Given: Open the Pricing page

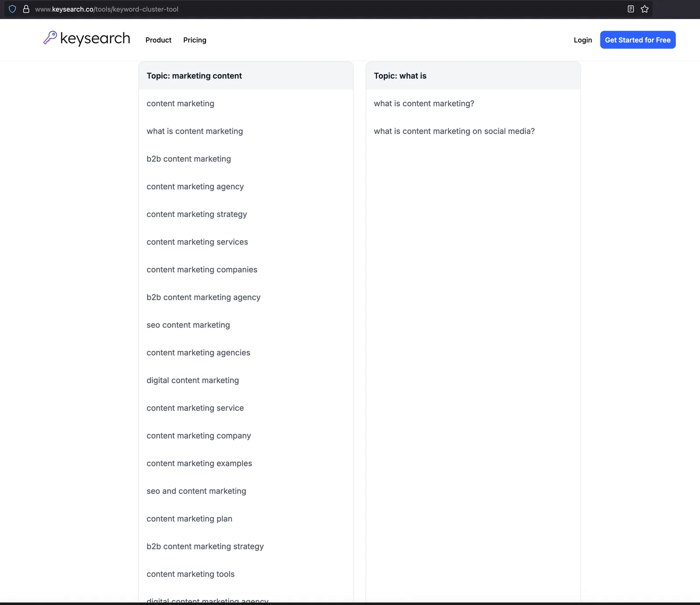Looking at the screenshot, I should click(195, 40).
